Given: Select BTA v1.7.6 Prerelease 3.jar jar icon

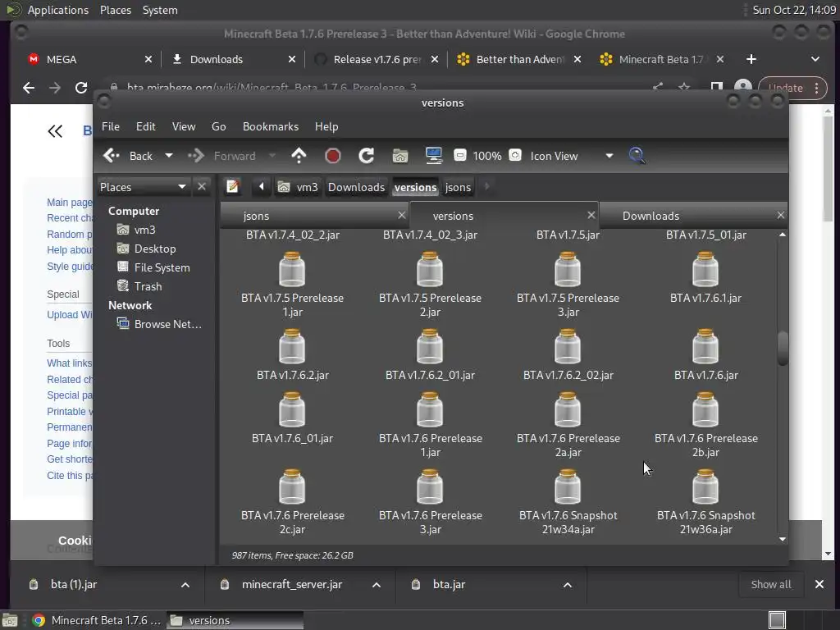Looking at the screenshot, I should coord(430,487).
